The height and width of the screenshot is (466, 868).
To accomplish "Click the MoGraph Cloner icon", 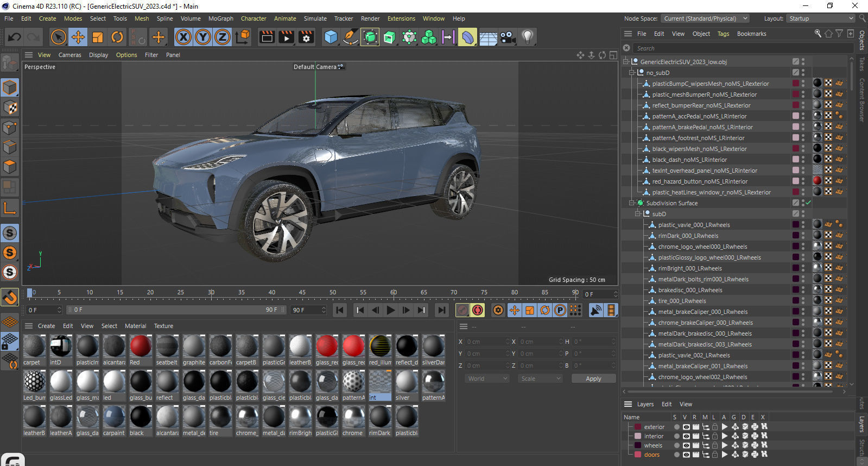I will (429, 37).
